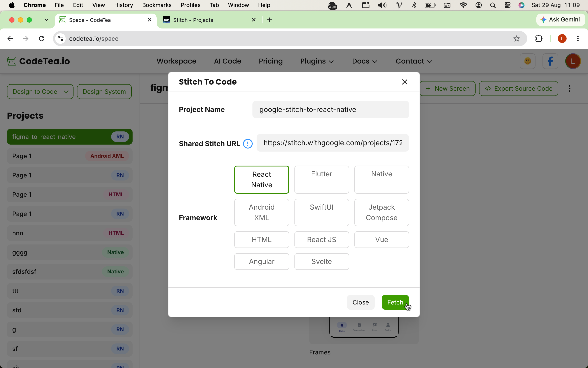Bookmark this page with the star icon
This screenshot has width=588, height=368.
(516, 39)
